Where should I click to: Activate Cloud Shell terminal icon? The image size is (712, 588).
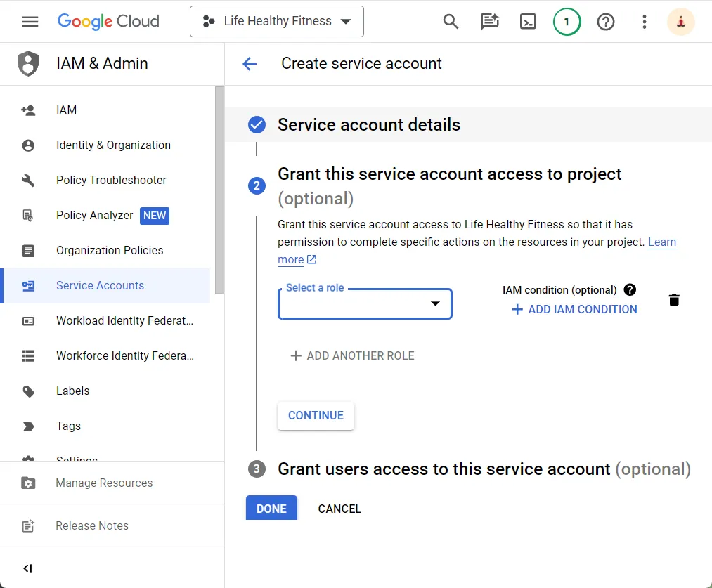pyautogui.click(x=528, y=22)
